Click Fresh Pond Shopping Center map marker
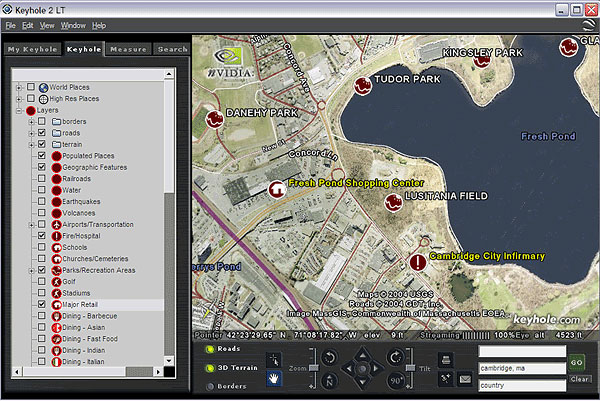The height and width of the screenshot is (401, 600). click(278, 187)
